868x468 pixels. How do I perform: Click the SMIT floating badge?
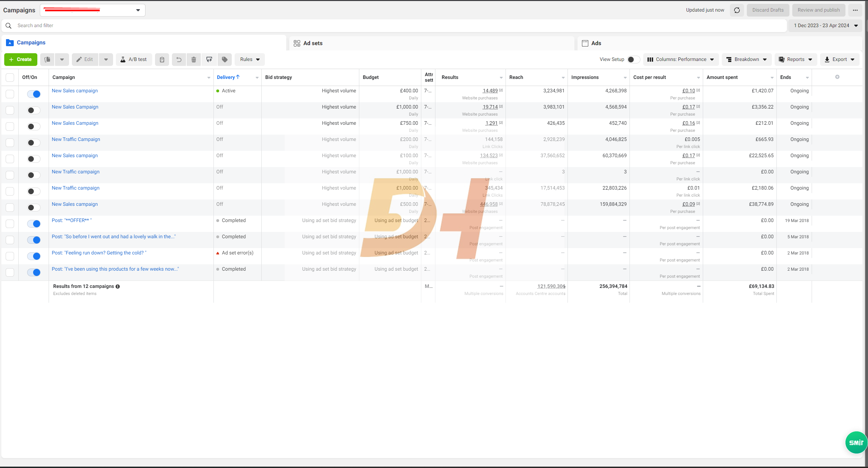click(856, 442)
